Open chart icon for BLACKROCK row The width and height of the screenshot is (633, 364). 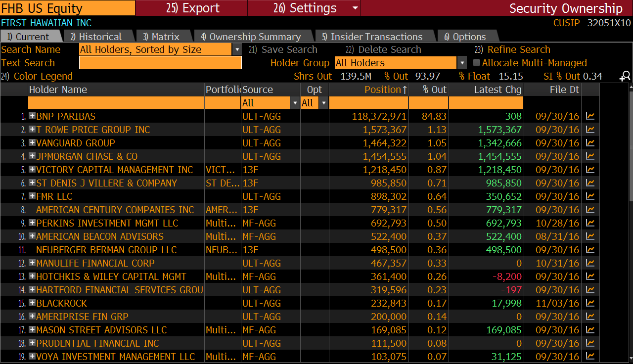click(590, 303)
